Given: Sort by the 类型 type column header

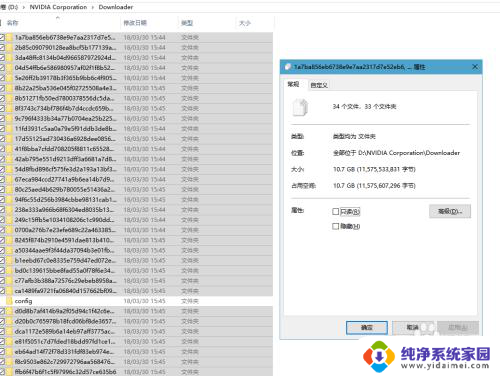Looking at the screenshot, I should [187, 23].
